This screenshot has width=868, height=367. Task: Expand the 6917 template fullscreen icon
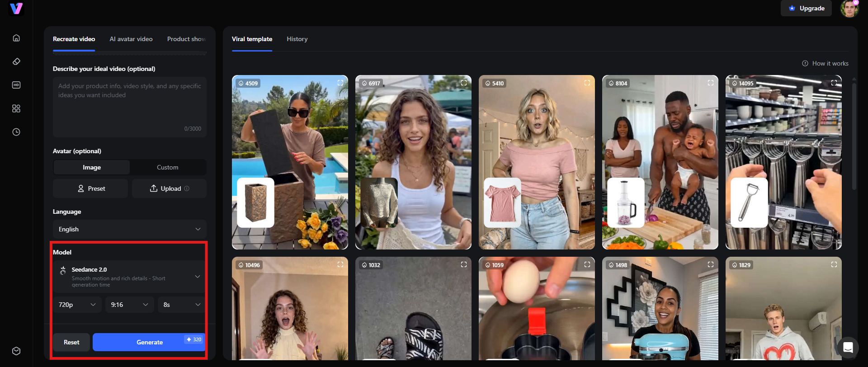click(464, 83)
